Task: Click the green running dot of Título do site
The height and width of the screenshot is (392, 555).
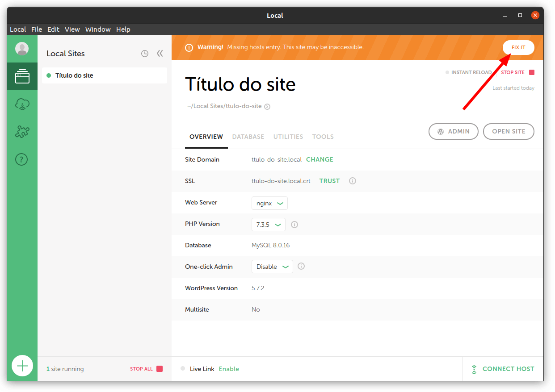Action: click(49, 75)
